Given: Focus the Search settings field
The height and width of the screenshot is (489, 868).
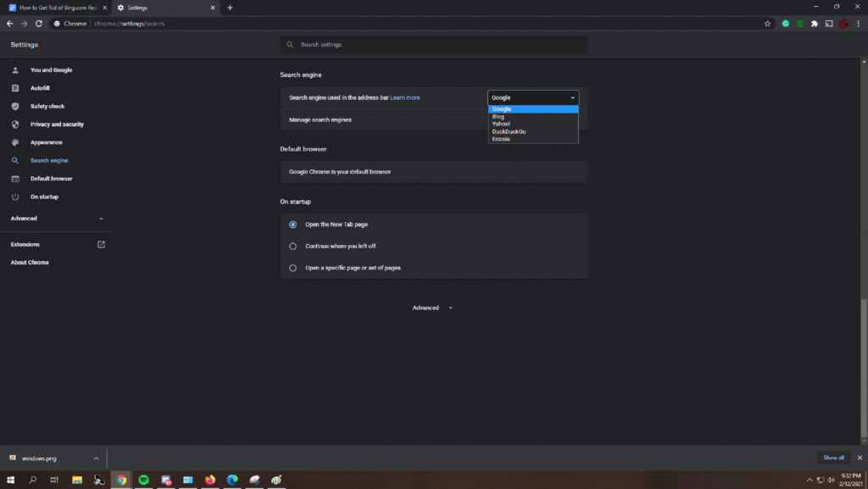Looking at the screenshot, I should 434,45.
